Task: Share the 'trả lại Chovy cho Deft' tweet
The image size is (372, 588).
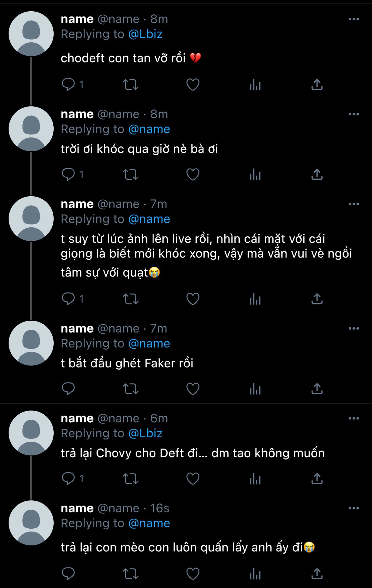Action: (x=317, y=478)
